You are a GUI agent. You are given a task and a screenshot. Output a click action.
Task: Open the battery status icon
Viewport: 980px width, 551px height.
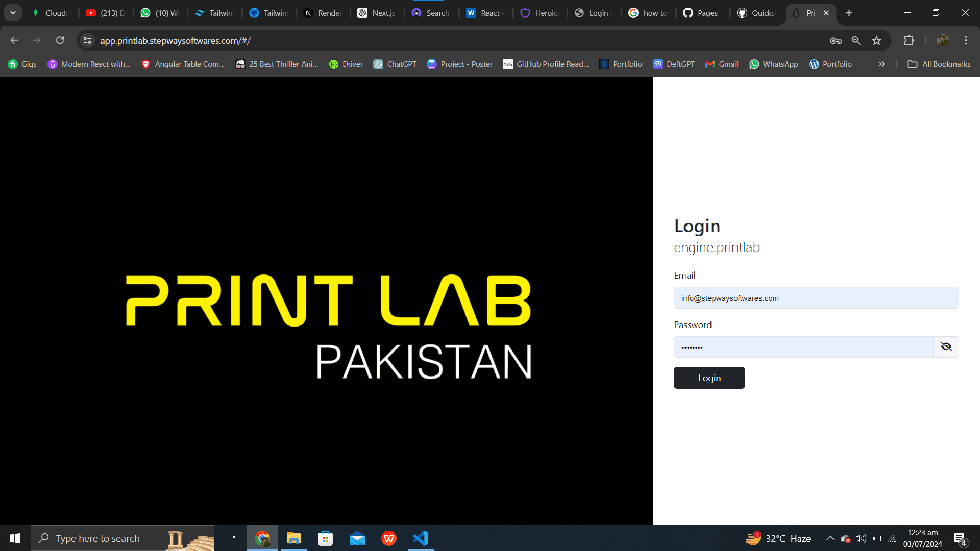pyautogui.click(x=877, y=538)
